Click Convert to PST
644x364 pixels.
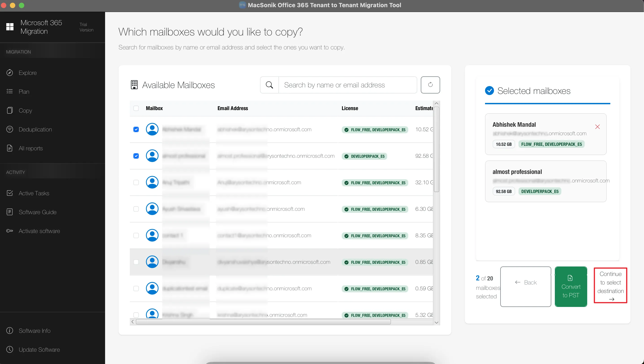click(x=571, y=286)
